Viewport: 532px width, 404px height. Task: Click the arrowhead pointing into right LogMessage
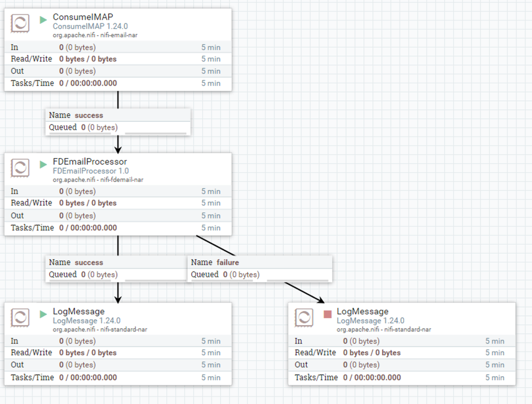(321, 300)
